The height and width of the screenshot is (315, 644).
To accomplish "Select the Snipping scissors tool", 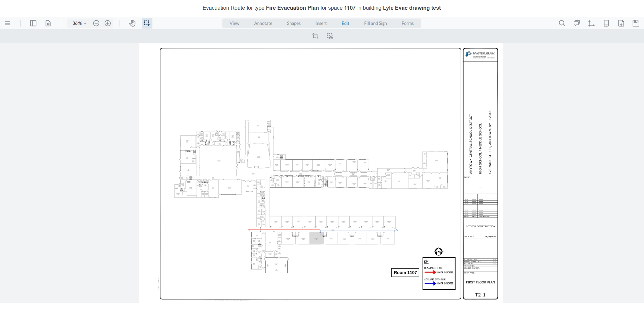I will click(x=330, y=36).
